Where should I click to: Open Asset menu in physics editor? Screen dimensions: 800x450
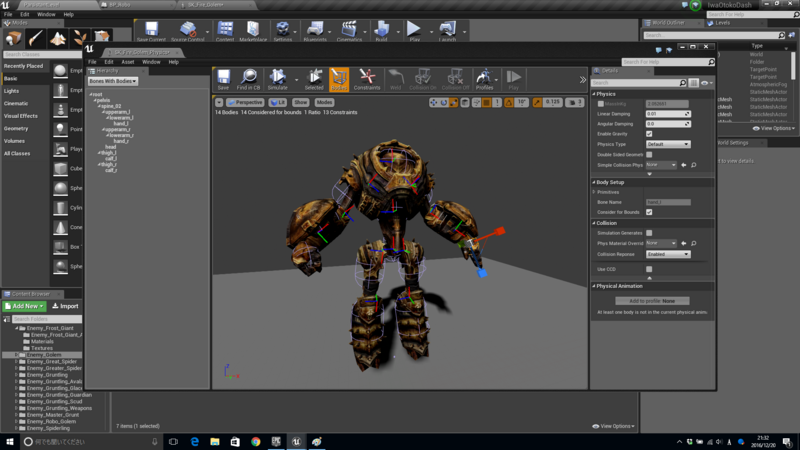click(128, 62)
